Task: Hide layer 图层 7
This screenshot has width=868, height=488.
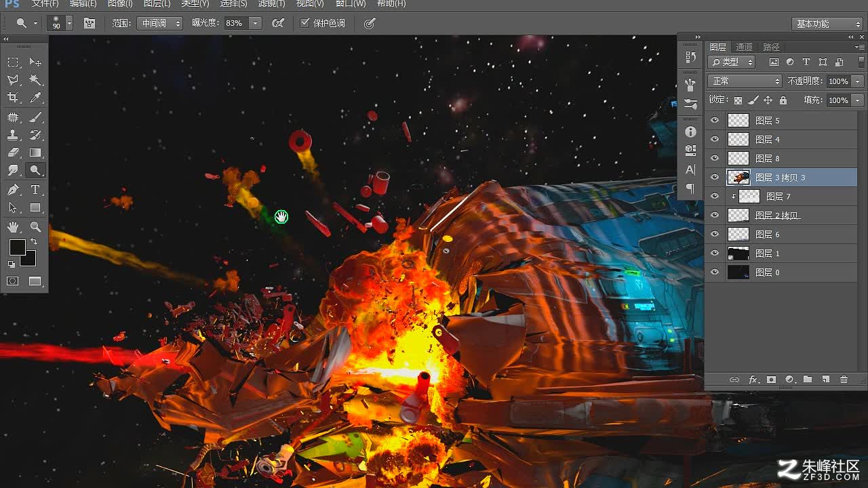Action: [714, 197]
